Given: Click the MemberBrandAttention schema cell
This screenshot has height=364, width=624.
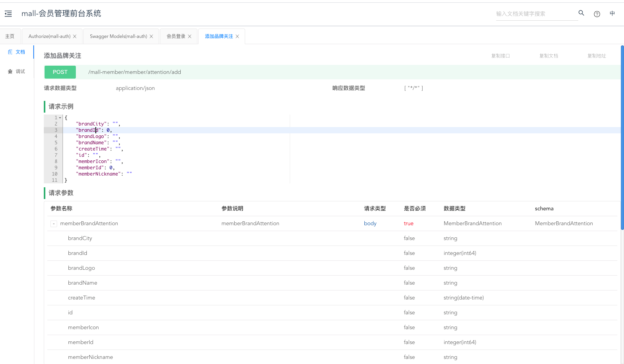Looking at the screenshot, I should click(x=564, y=224).
